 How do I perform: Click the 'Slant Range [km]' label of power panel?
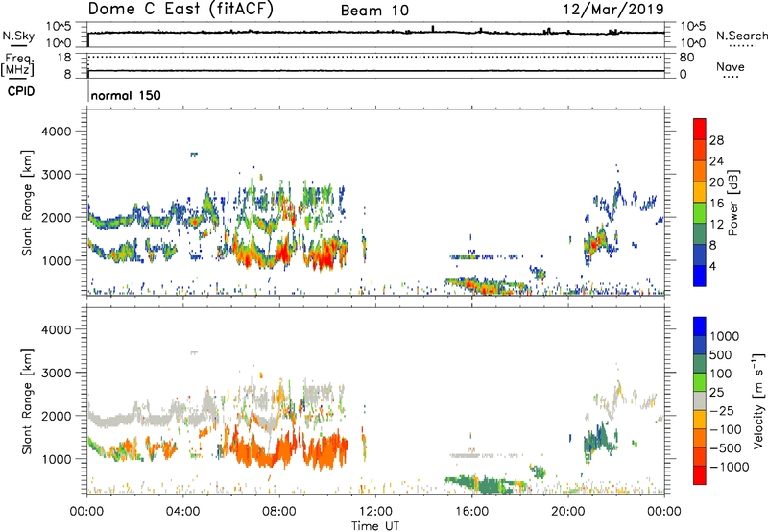[x=27, y=203]
